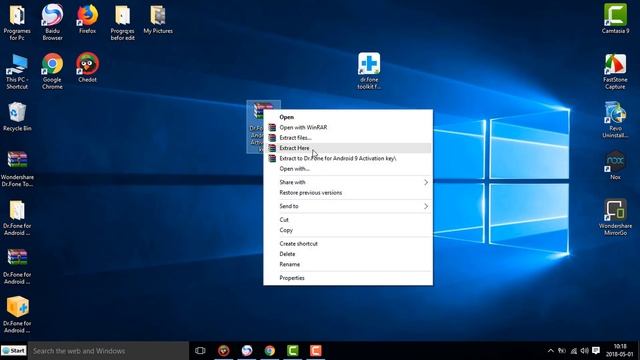The height and width of the screenshot is (360, 640).
Task: Open the volume control in system tray
Action: click(584, 351)
